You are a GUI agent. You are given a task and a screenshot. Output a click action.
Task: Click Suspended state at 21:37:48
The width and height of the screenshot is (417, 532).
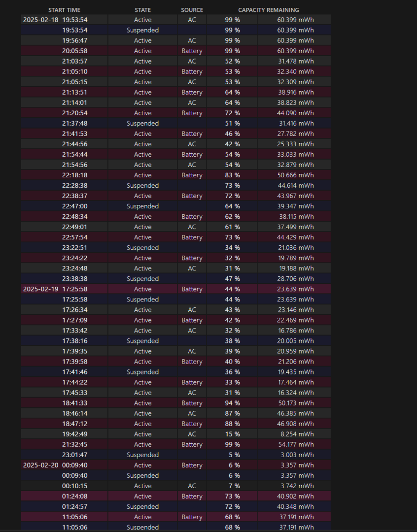(x=142, y=123)
